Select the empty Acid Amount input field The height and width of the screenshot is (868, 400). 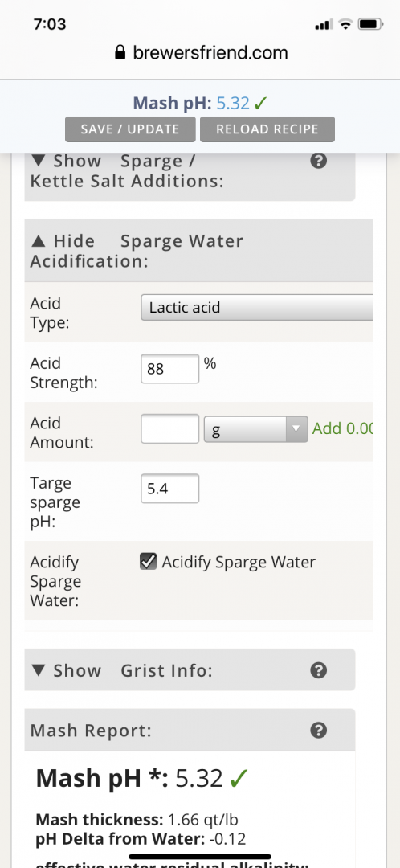pos(169,428)
